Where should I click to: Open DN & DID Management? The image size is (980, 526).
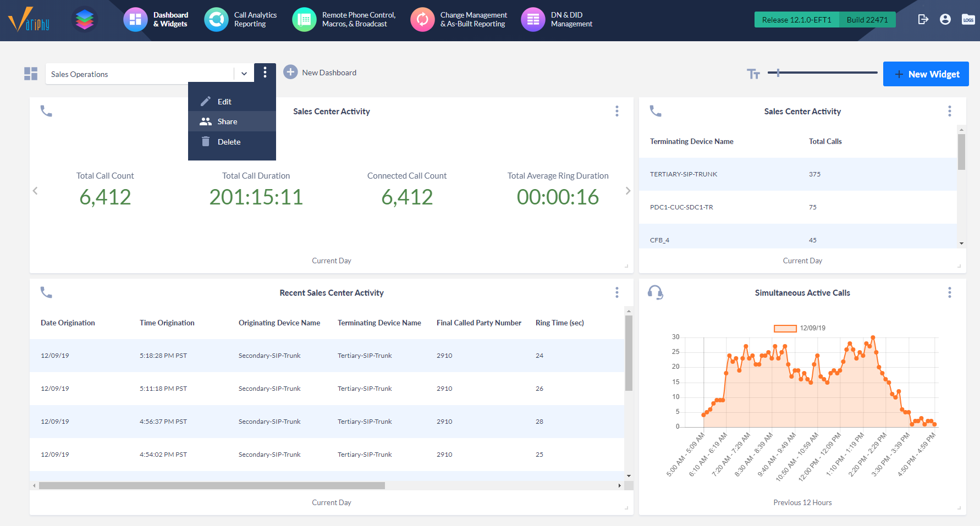pyautogui.click(x=557, y=20)
